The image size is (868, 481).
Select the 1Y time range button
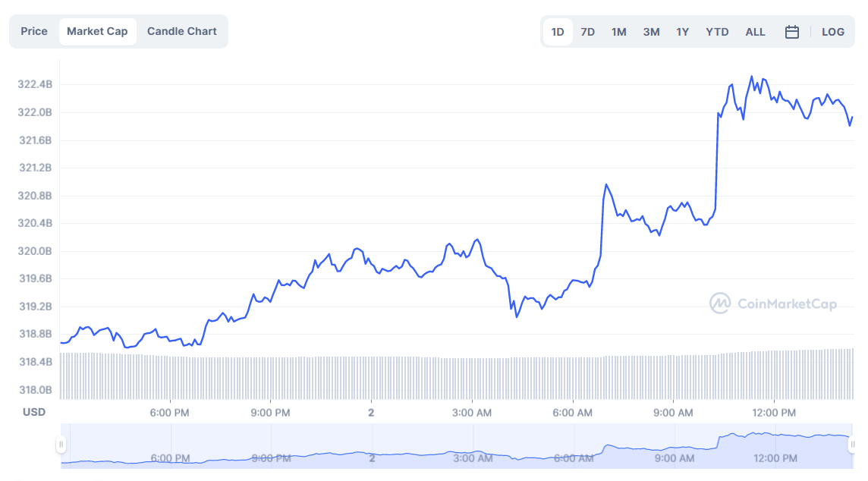681,31
